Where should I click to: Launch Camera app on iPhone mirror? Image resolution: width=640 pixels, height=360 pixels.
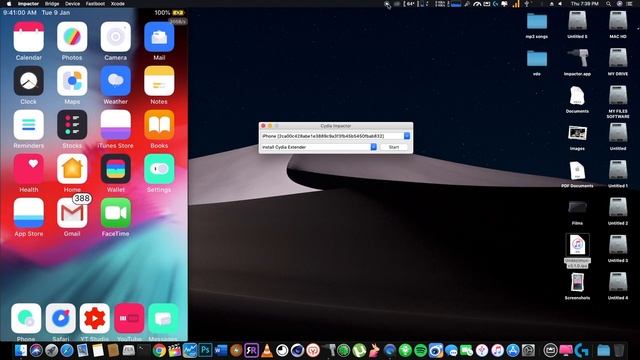[116, 37]
